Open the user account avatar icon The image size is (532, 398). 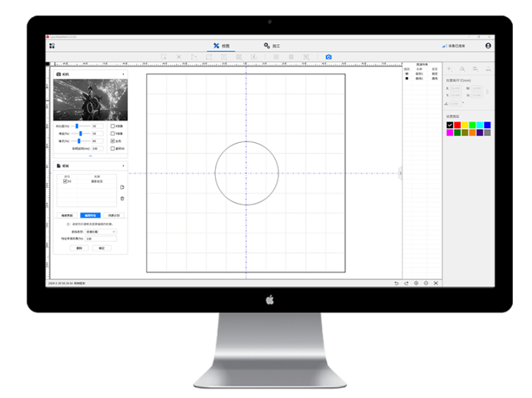coord(488,45)
